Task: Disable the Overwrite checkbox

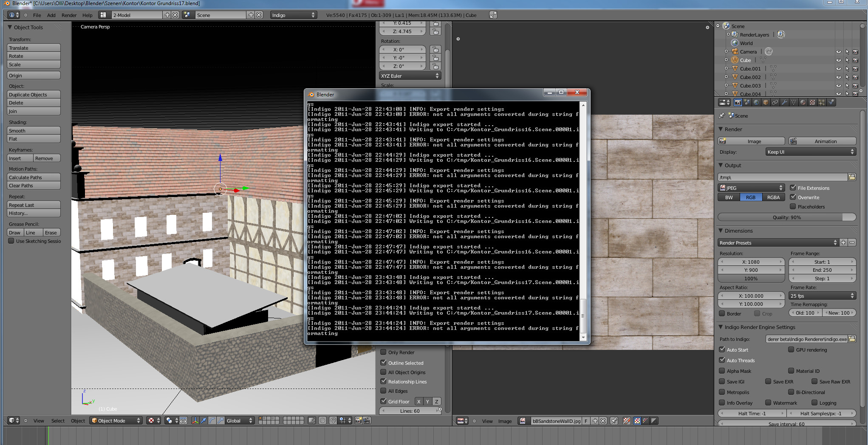Action: coord(793,197)
